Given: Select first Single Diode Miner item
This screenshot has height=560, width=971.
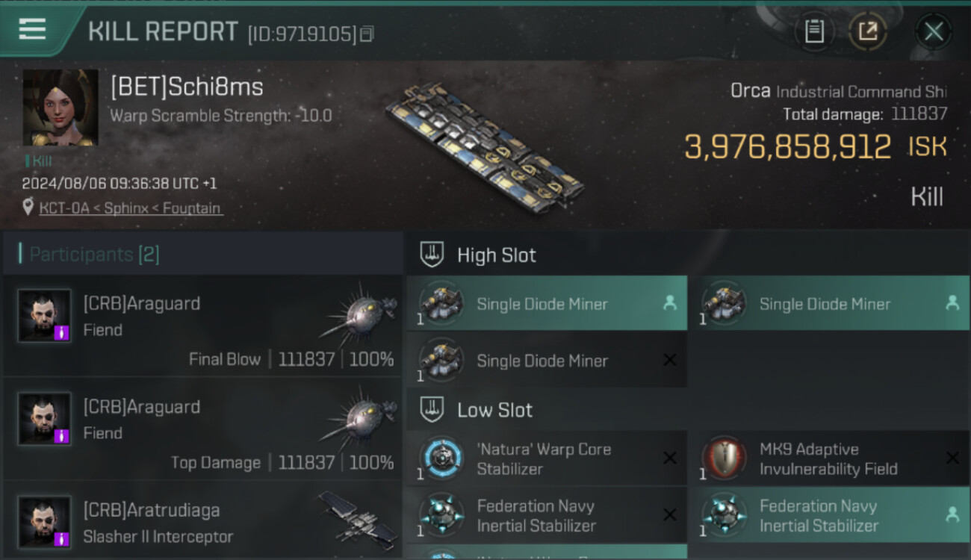Looking at the screenshot, I should 546,304.
